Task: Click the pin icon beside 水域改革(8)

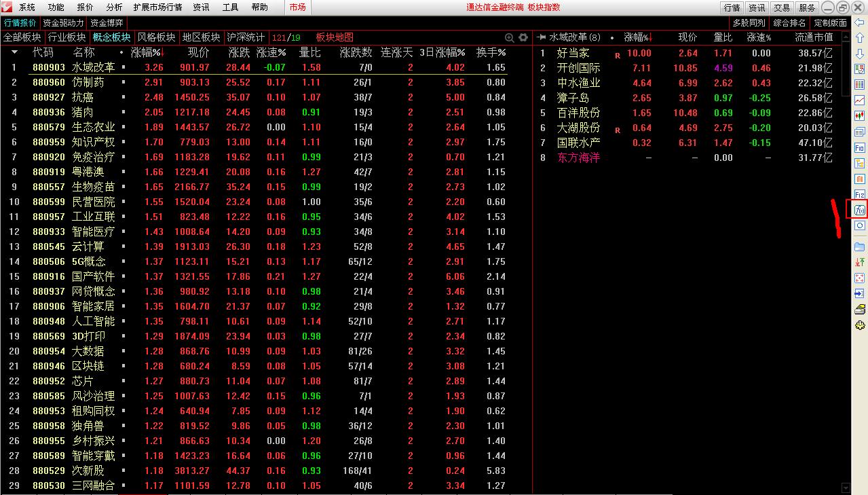Action: click(x=542, y=37)
